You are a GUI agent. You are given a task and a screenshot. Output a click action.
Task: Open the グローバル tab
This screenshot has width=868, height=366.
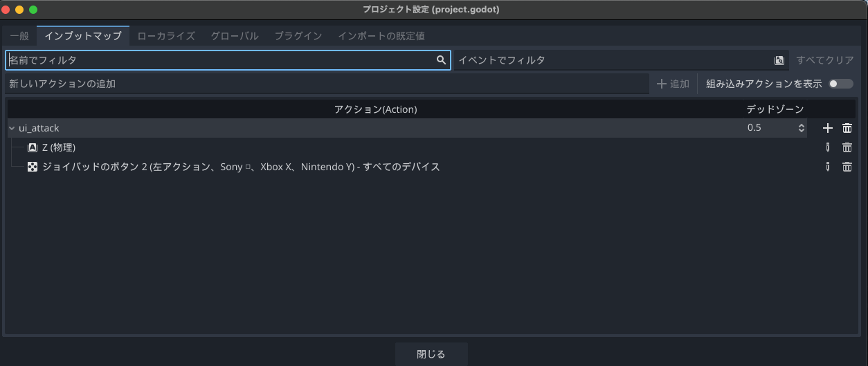tap(235, 36)
